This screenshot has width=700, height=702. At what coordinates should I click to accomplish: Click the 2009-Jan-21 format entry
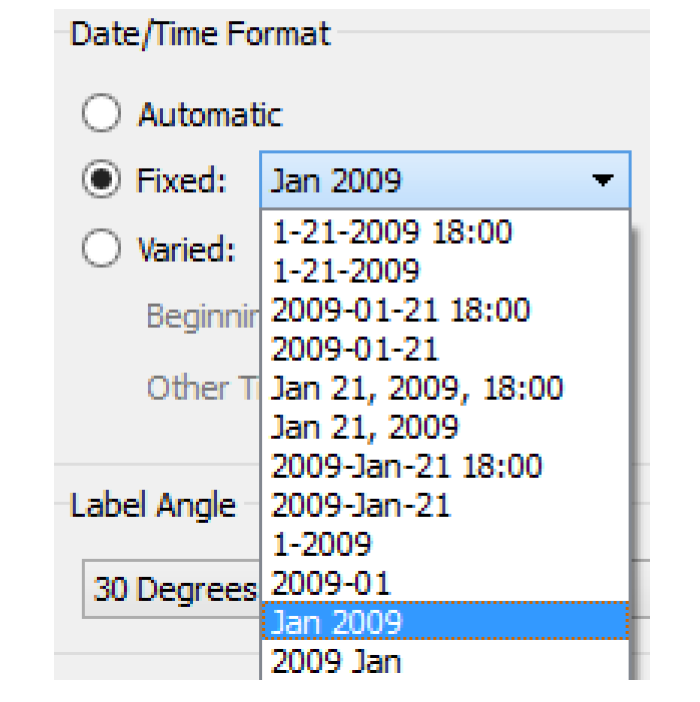click(x=361, y=505)
